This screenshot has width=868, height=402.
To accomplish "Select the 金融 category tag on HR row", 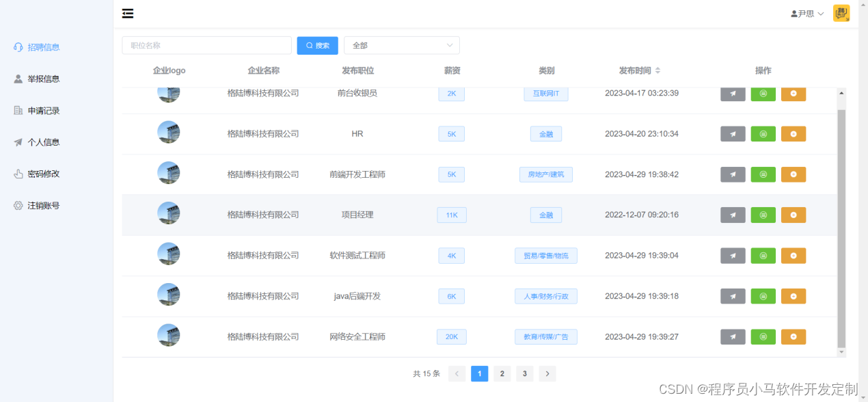I will tap(545, 133).
